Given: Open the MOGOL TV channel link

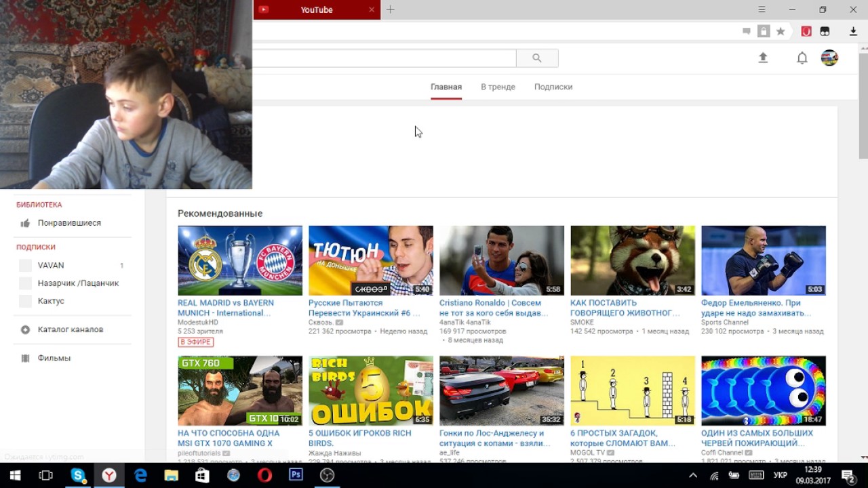Looking at the screenshot, I should 587,453.
